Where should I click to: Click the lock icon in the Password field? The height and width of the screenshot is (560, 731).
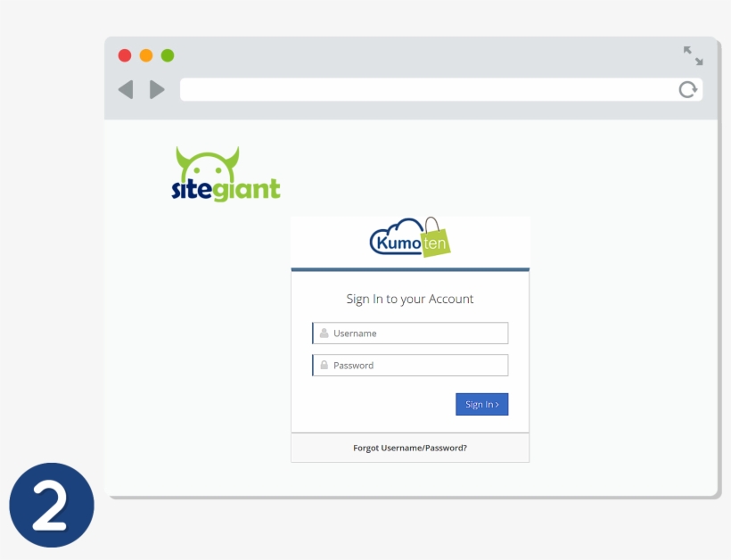tap(324, 365)
